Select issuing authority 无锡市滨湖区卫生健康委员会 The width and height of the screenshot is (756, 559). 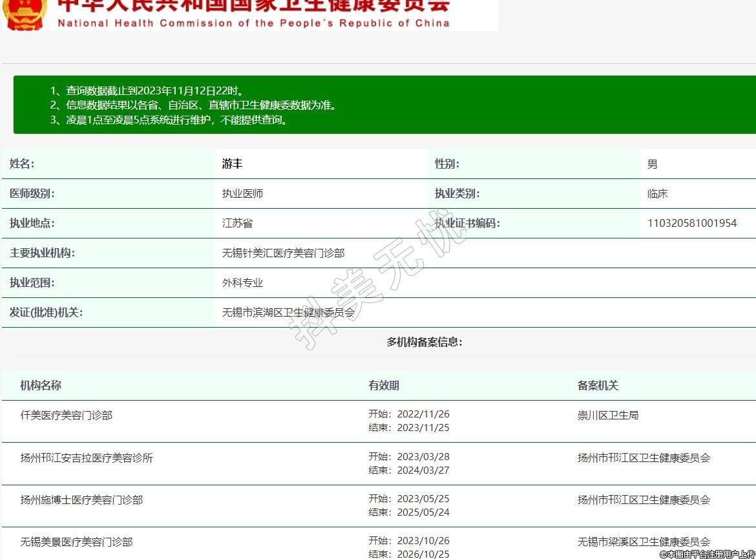pyautogui.click(x=288, y=313)
